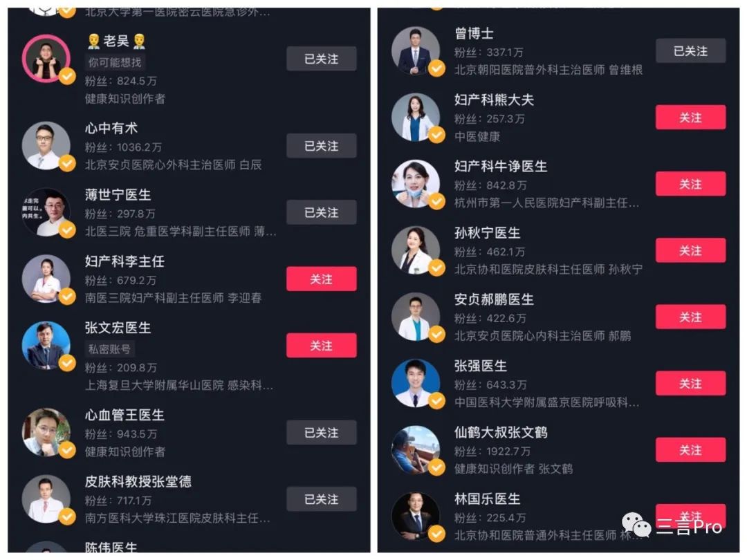Toggle 已关注 for 心血管王医生

[x=322, y=432]
